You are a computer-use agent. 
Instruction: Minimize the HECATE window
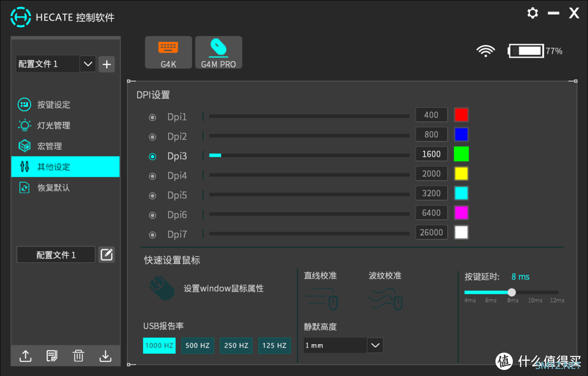(554, 13)
